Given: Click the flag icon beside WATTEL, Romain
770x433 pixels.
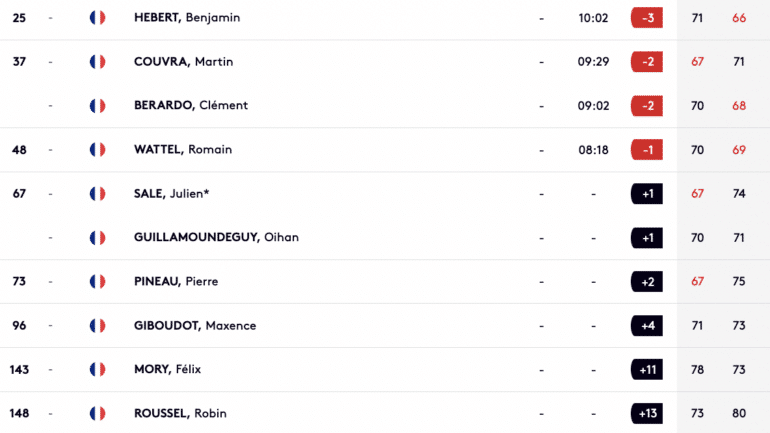Looking at the screenshot, I should pos(97,150).
